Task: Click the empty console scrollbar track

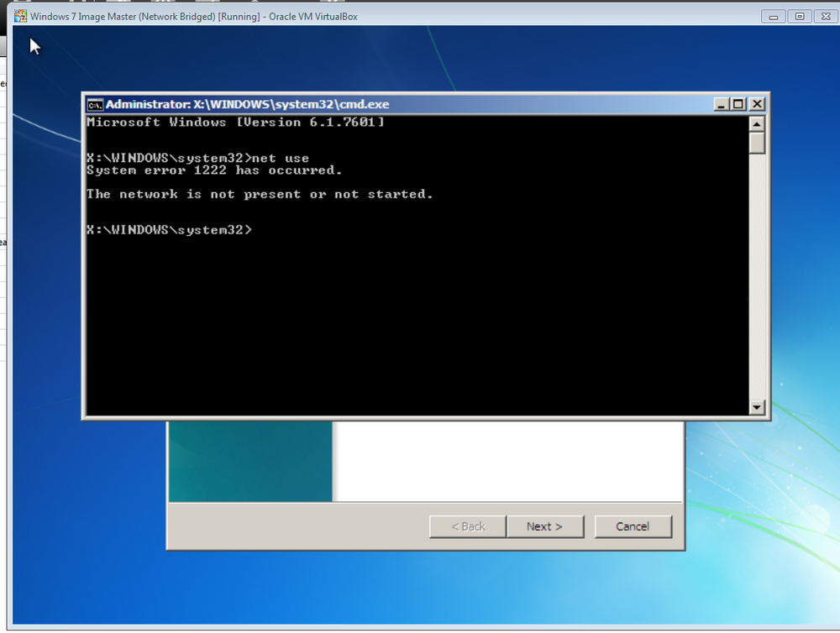Action: (x=757, y=277)
